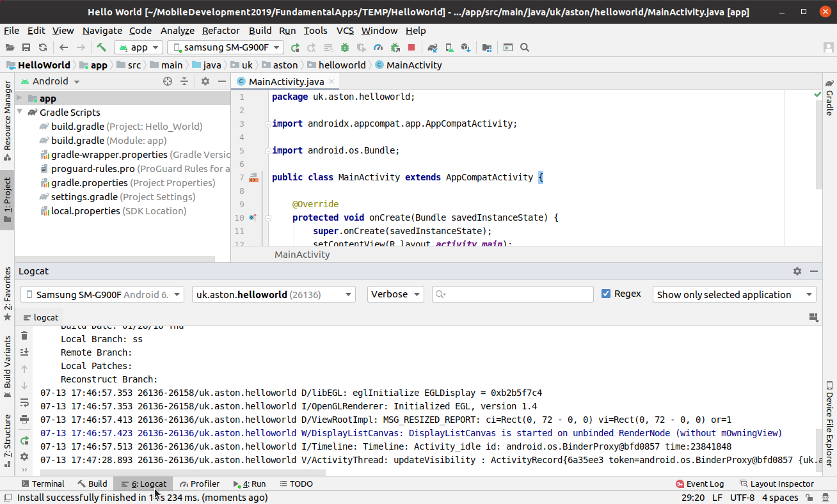Debug app with the green bug icon

point(345,47)
